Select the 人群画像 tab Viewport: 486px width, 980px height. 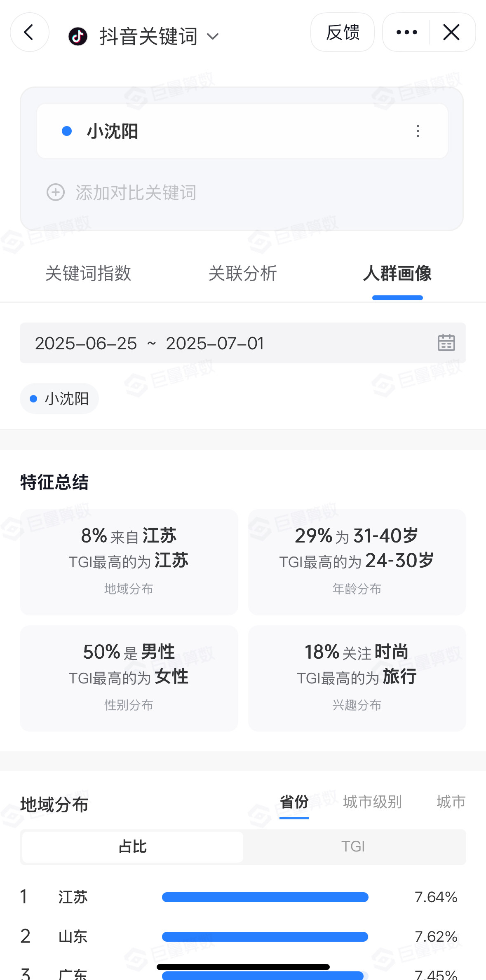(397, 273)
